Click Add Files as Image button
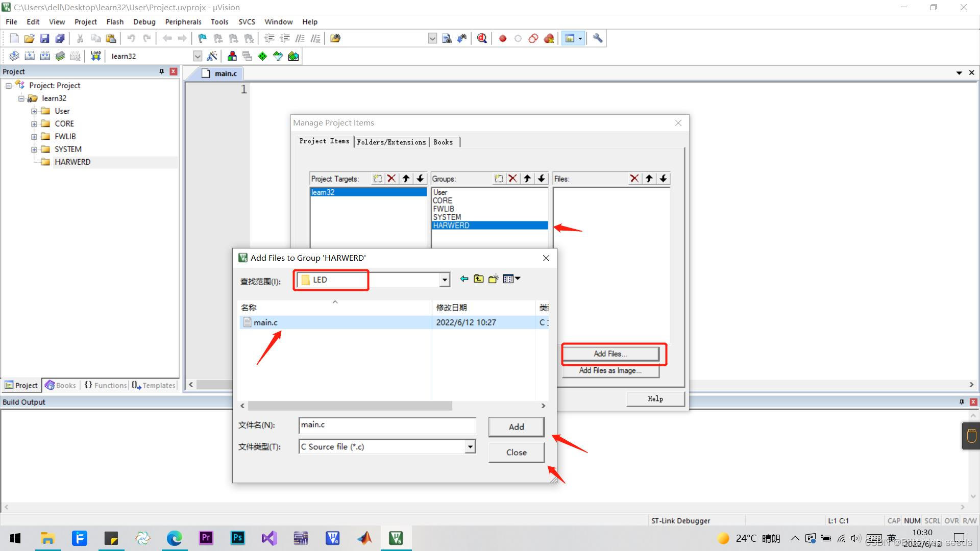This screenshot has width=980, height=551. pyautogui.click(x=610, y=370)
